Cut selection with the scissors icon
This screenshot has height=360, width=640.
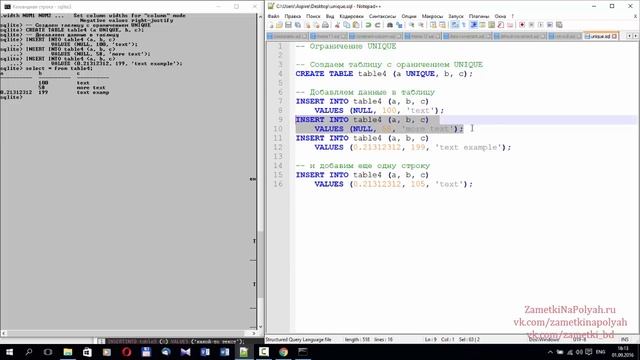point(338,25)
